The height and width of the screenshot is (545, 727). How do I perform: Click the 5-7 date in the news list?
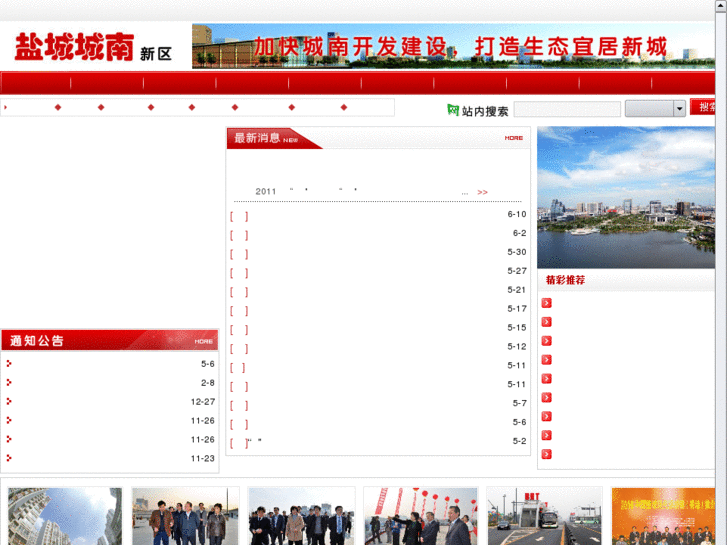pos(519,403)
